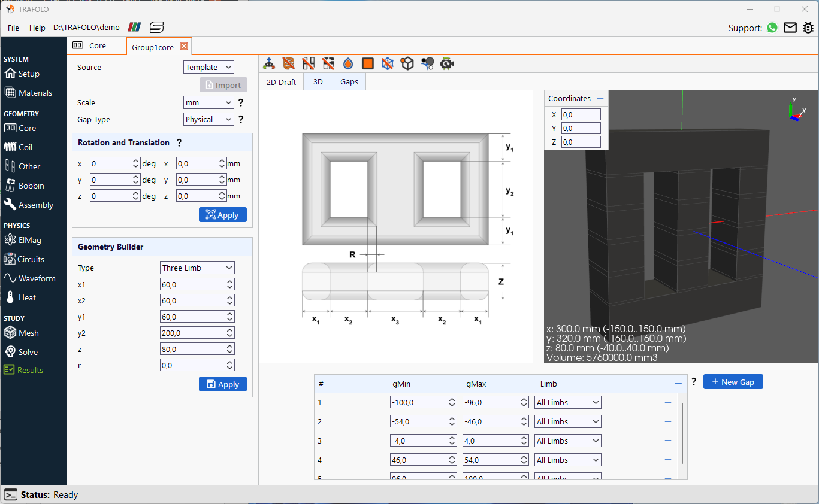Open the bug report icon near Support
819x504 pixels.
coord(808,28)
